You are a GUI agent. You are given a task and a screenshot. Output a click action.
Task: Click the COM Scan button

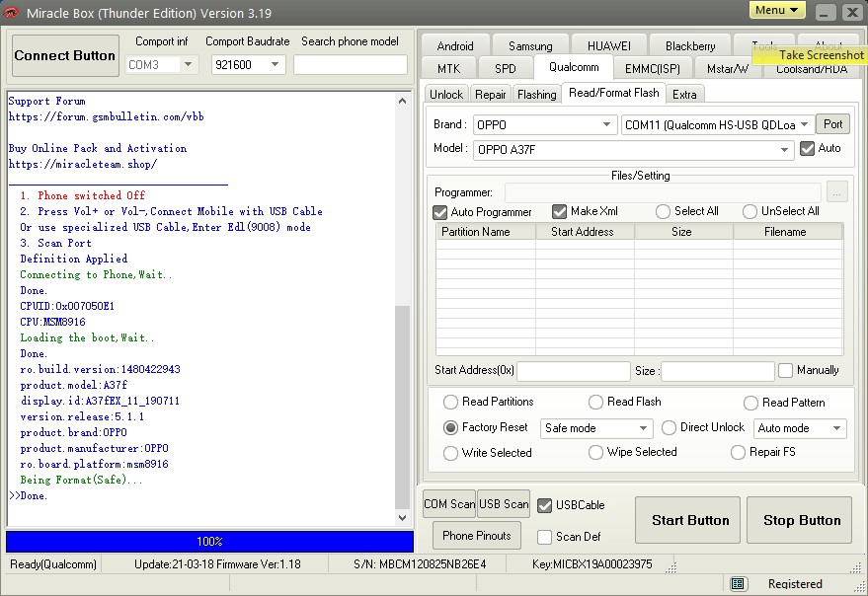point(449,504)
